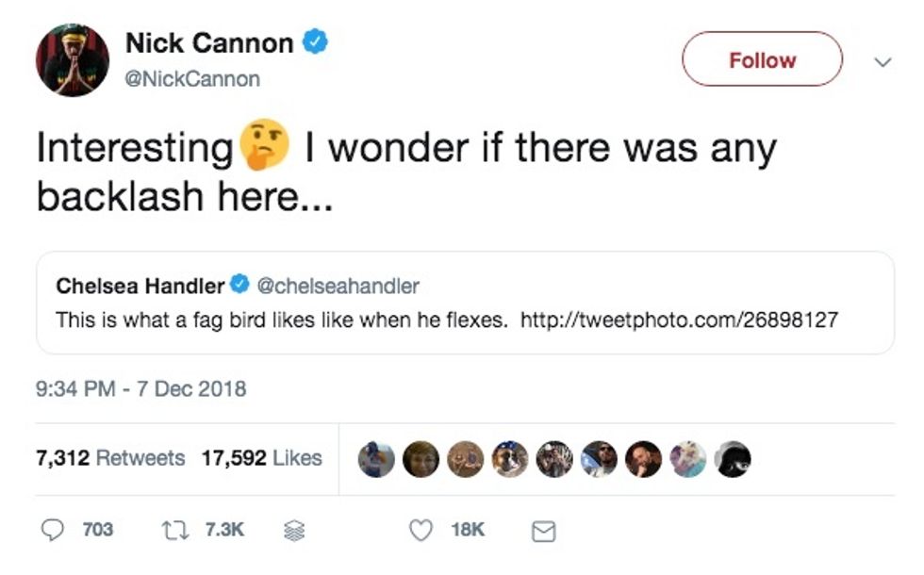
Task: Open Nick Cannon's profile picture
Action: click(73, 59)
